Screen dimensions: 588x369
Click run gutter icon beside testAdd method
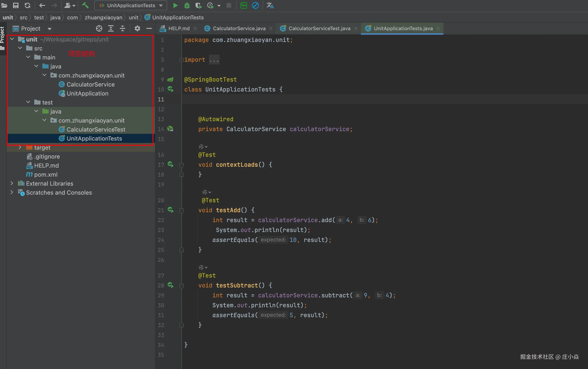point(171,210)
